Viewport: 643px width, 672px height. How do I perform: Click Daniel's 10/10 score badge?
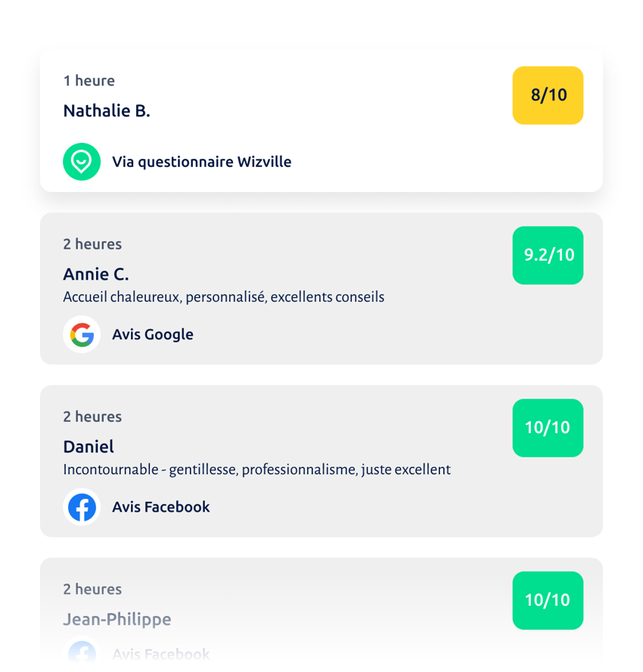click(548, 428)
